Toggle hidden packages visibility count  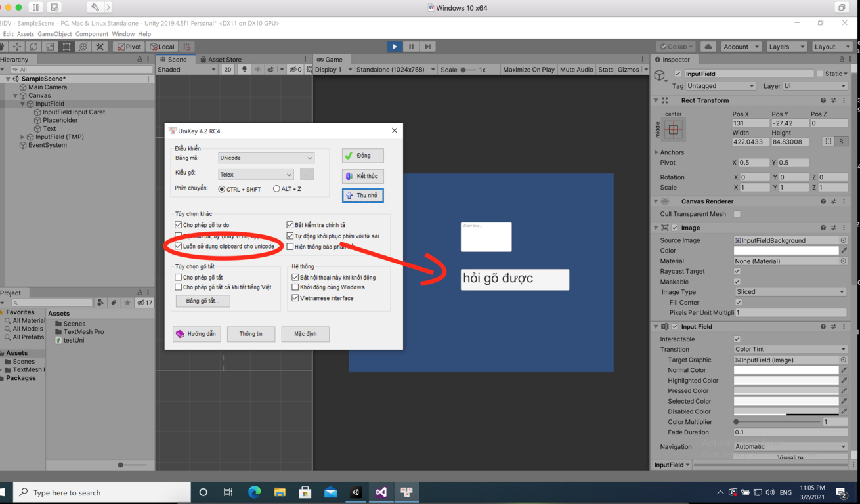point(144,303)
